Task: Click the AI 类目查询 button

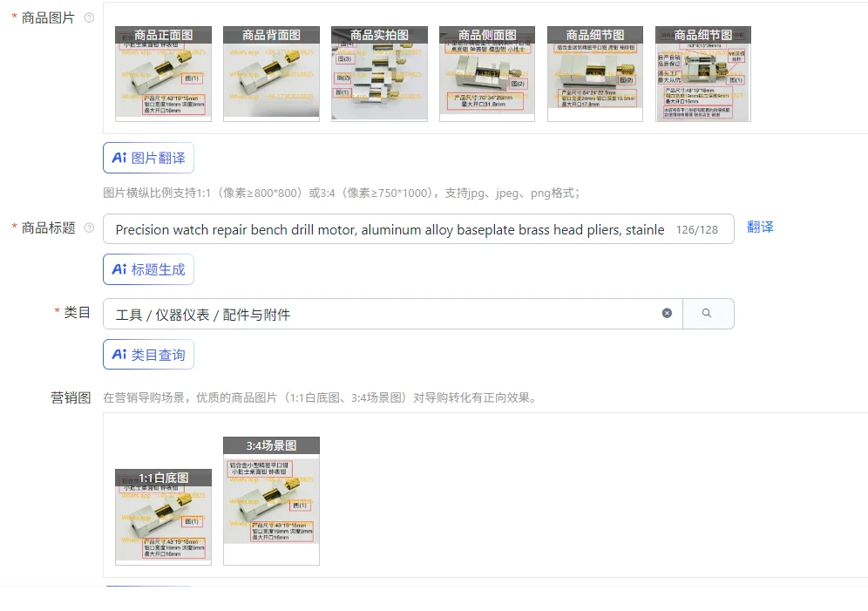Action: (148, 354)
